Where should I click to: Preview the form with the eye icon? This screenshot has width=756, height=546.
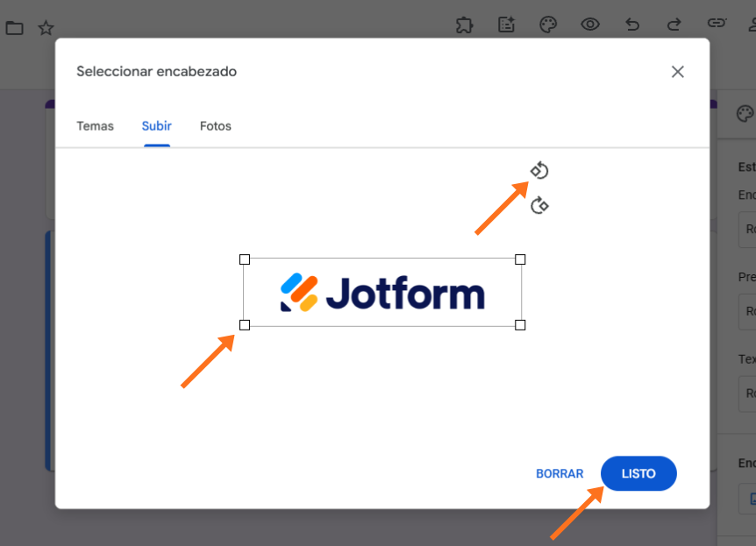(x=590, y=25)
